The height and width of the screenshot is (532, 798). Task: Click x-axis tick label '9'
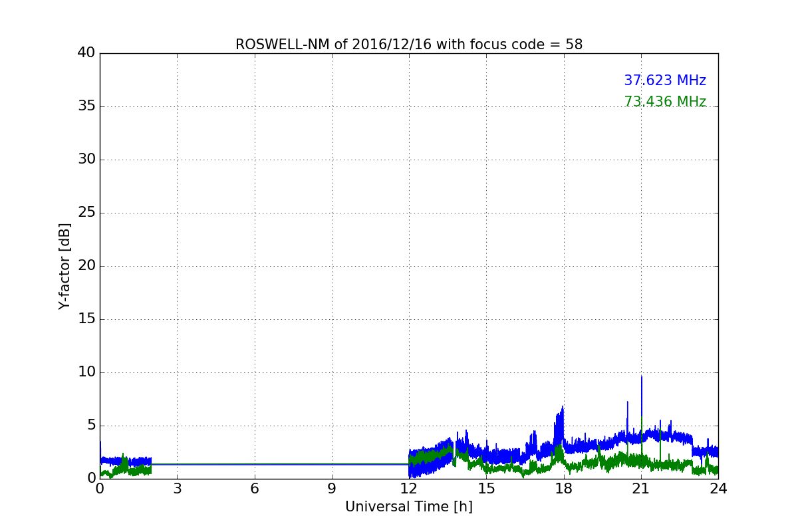[332, 489]
